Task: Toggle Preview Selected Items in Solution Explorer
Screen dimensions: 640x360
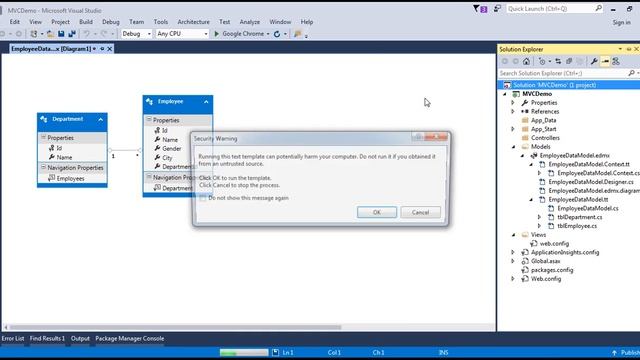Action: [x=605, y=61]
